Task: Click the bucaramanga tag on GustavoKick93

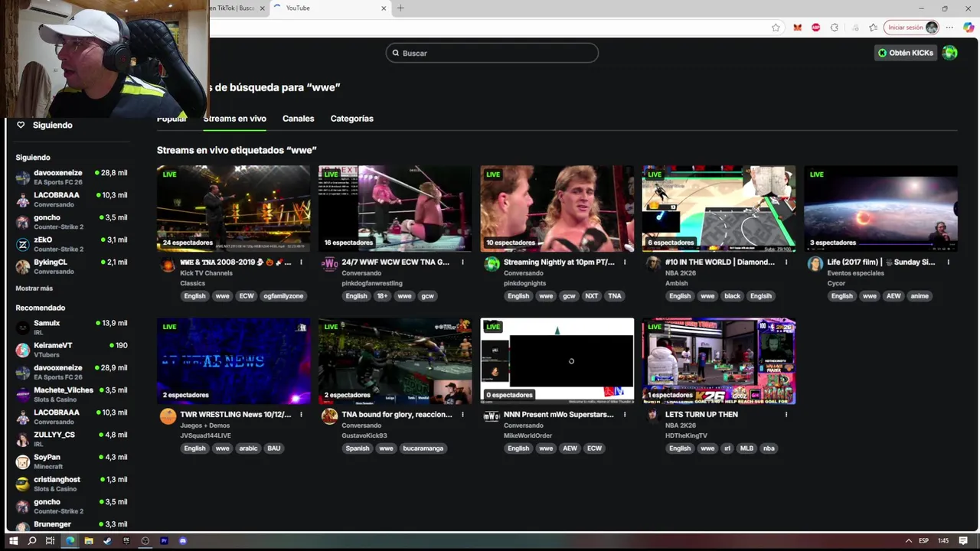Action: point(423,448)
